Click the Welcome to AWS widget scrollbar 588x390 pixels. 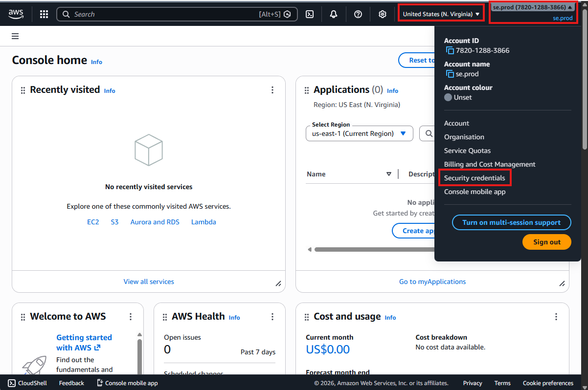pyautogui.click(x=139, y=356)
